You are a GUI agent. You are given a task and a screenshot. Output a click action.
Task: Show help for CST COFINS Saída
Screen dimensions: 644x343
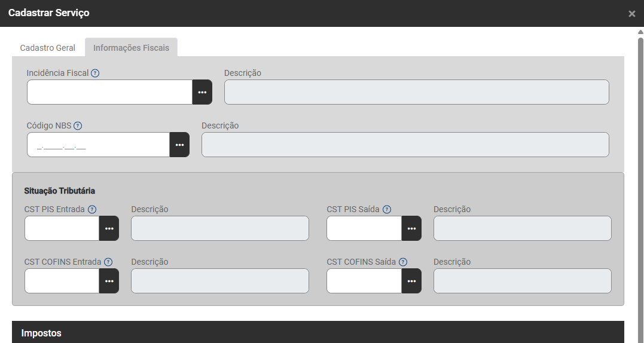[x=403, y=262]
